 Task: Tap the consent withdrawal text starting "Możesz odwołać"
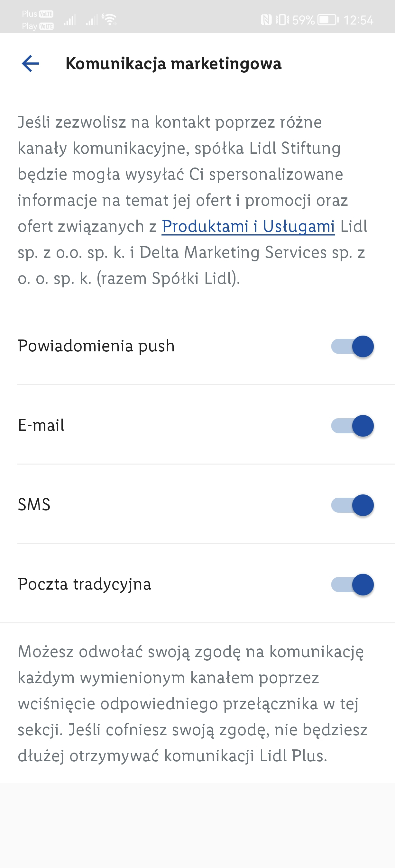(192, 704)
